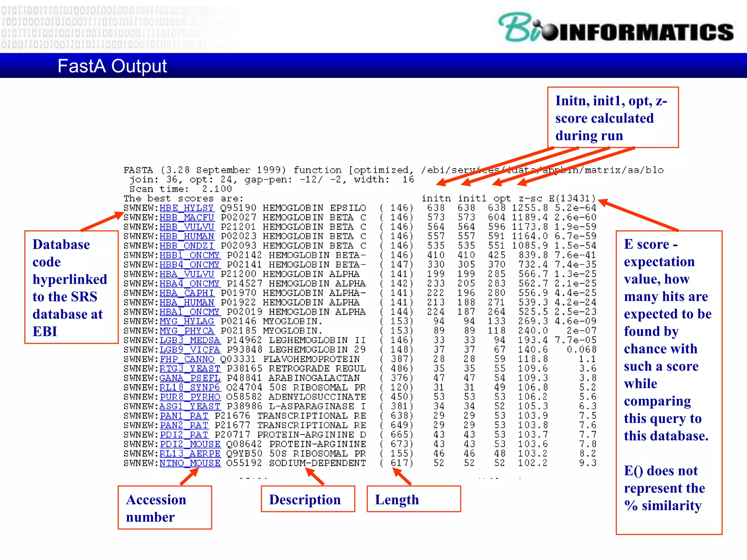Open the MYG_PHYCA myoglobin link

[187, 331]
